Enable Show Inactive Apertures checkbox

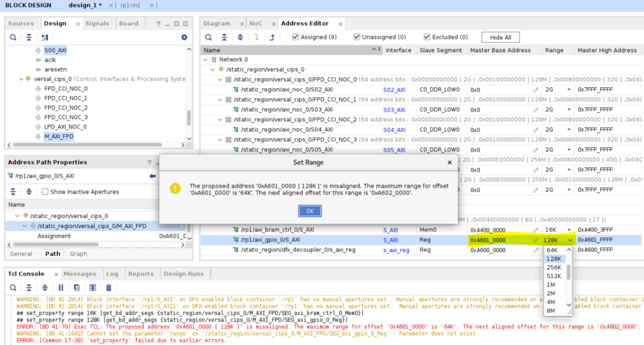tap(45, 191)
